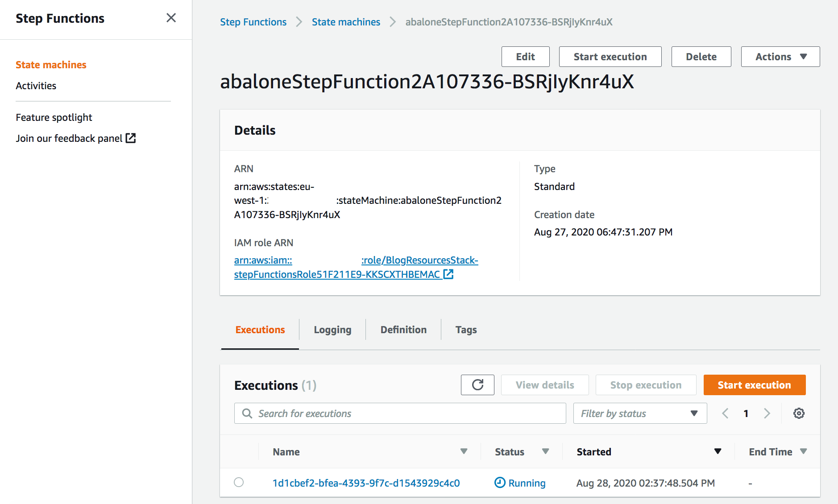This screenshot has height=504, width=838.
Task: Switch to the Logging tab
Action: tap(332, 330)
